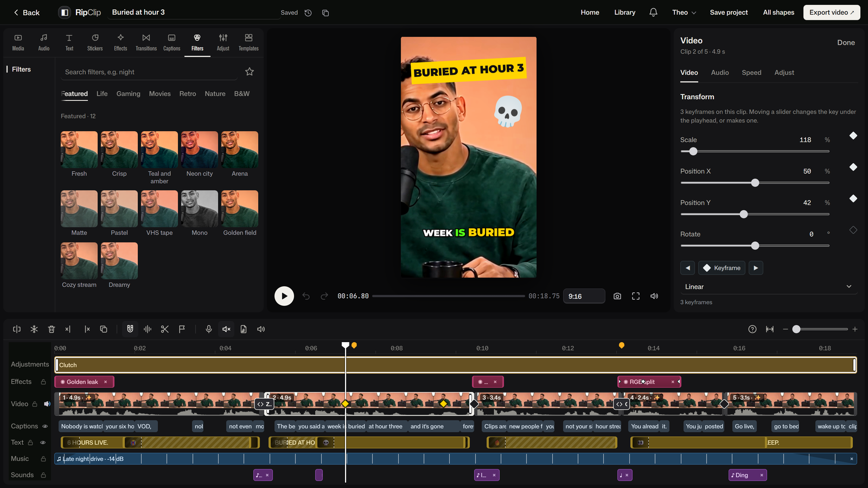The image size is (868, 488).
Task: Open the Linear easing dropdown
Action: pos(769,287)
